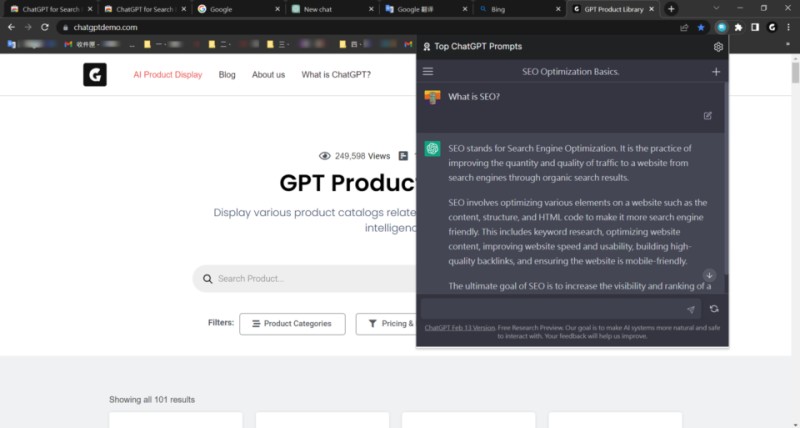Click 'SEO Optimization Basics.' chat title
The width and height of the screenshot is (800, 428).
tap(570, 72)
